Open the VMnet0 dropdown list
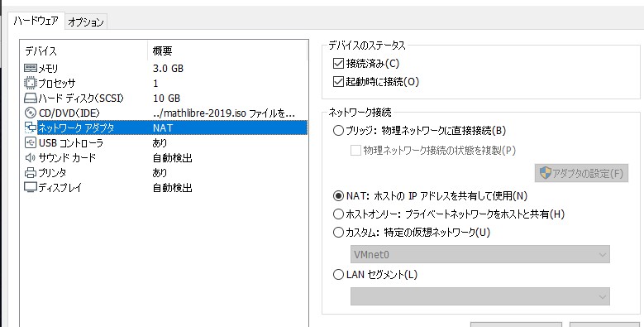This screenshot has height=327, width=644. [x=479, y=255]
